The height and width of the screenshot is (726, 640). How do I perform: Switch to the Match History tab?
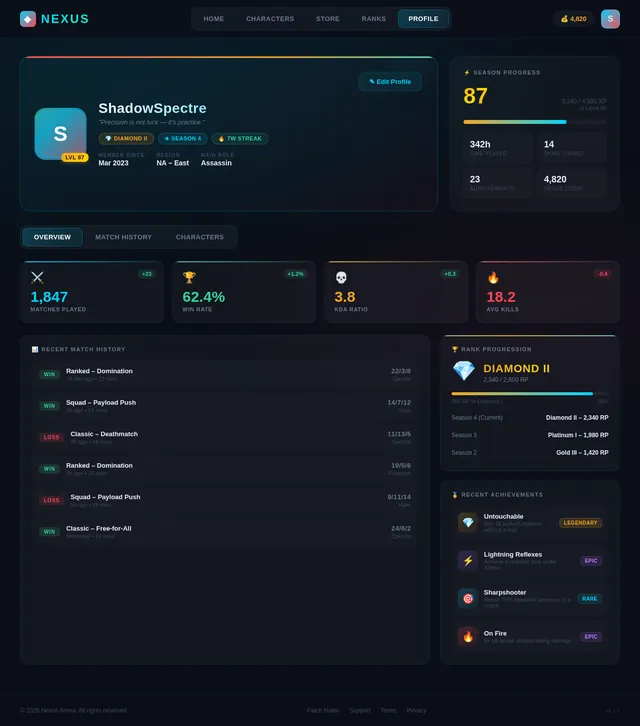(x=123, y=237)
